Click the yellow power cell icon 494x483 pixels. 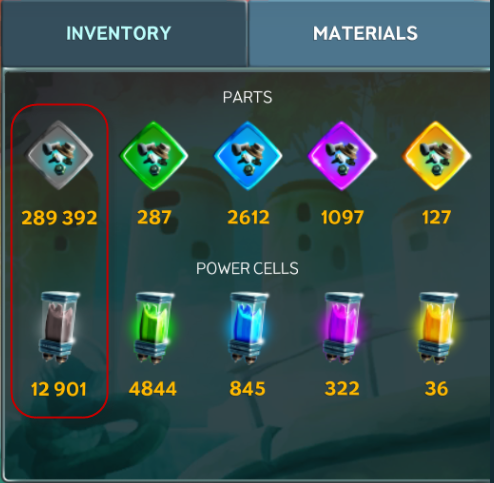coord(437,328)
